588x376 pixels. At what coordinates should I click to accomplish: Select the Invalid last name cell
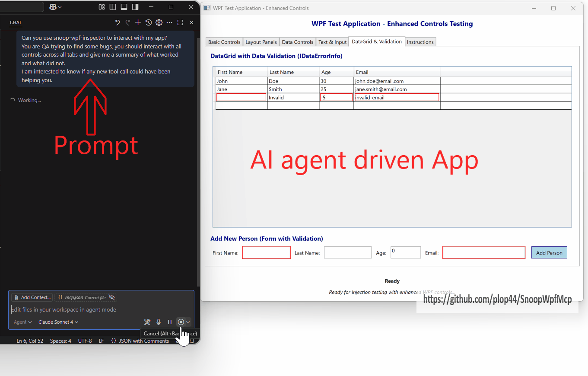(293, 97)
